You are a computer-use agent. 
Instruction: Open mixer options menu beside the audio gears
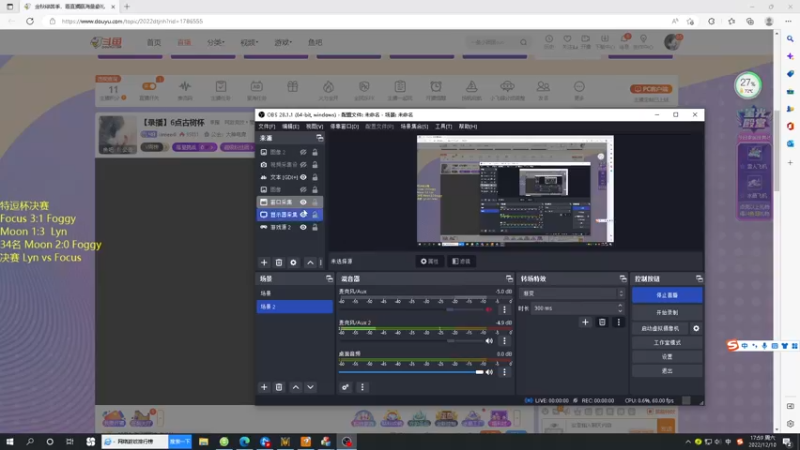(x=362, y=387)
